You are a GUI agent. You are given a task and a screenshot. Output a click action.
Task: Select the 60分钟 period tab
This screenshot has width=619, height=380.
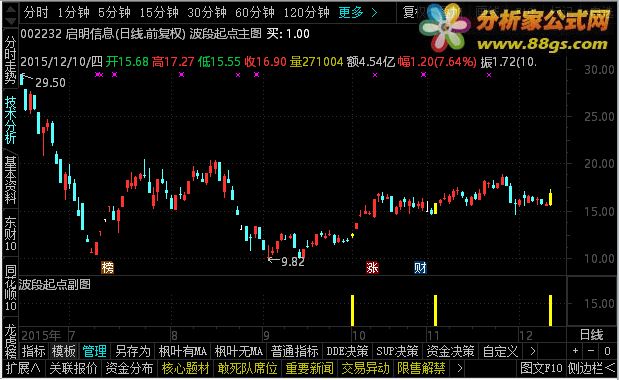[255, 13]
